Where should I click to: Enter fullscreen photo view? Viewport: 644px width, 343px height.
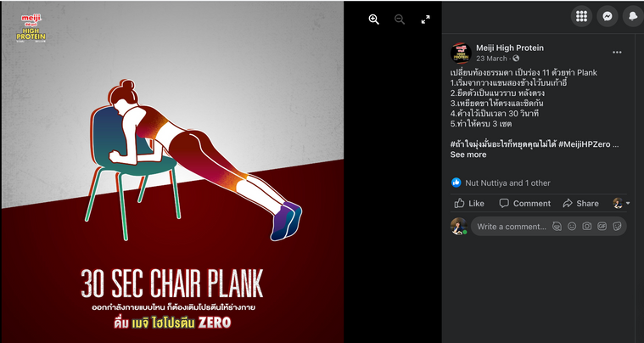tap(425, 20)
